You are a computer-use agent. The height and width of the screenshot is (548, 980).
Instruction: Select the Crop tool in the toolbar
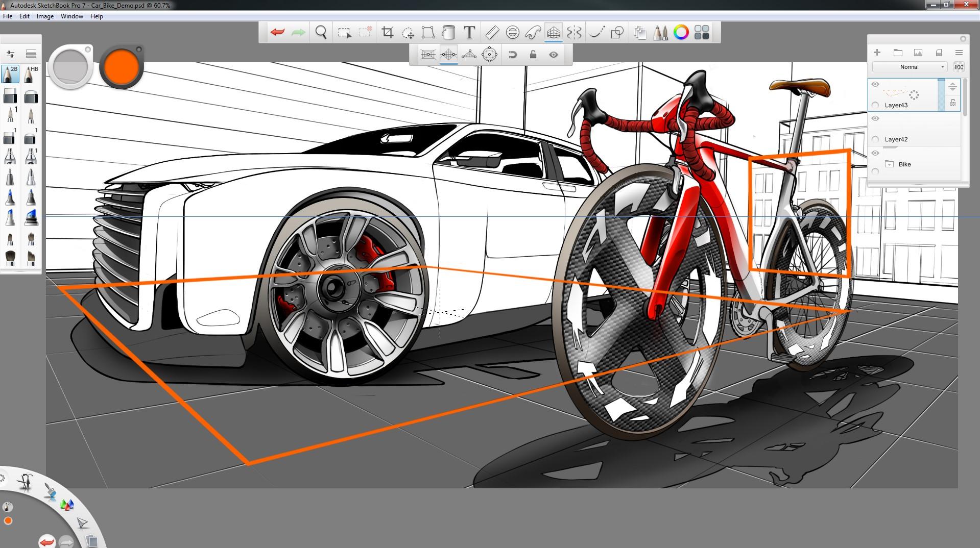tap(388, 33)
